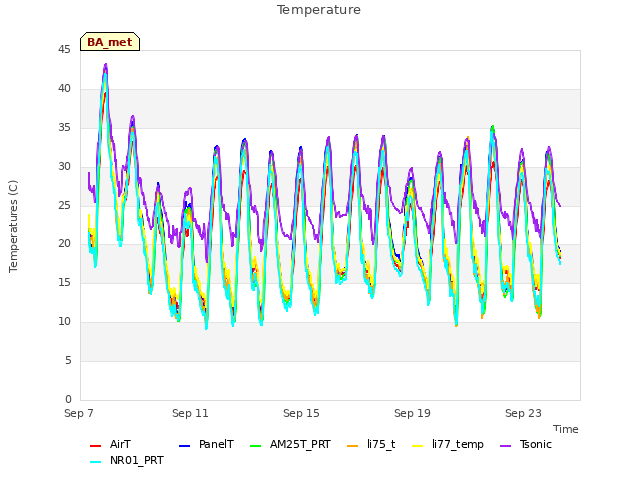Click the 0 y-axis tick label
Screen dimensions: 640x480
(68, 399)
